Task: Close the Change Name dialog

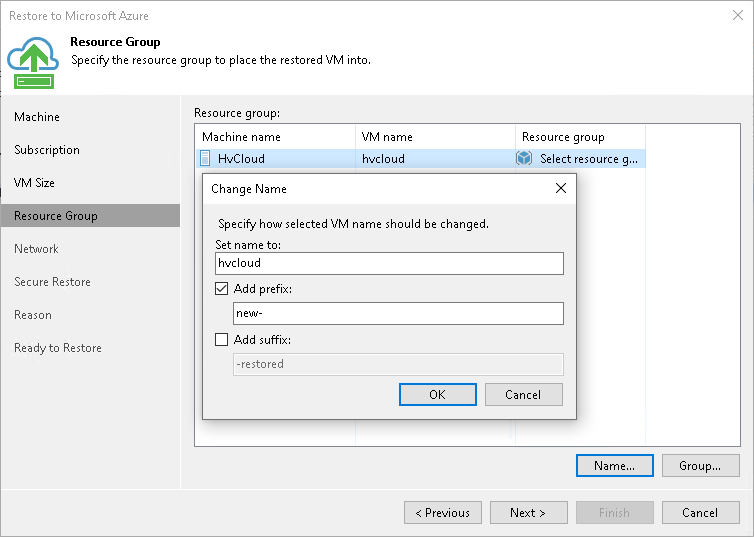Action: pyautogui.click(x=560, y=188)
